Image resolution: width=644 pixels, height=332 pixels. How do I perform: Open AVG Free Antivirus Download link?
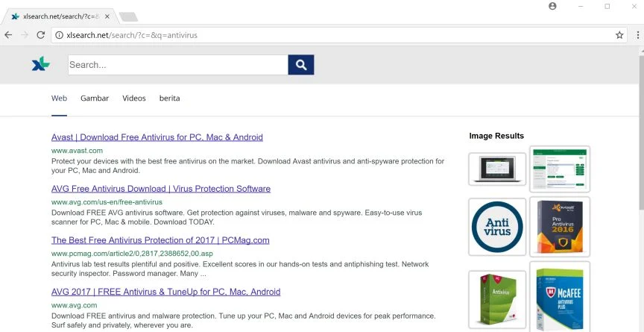[x=161, y=189]
